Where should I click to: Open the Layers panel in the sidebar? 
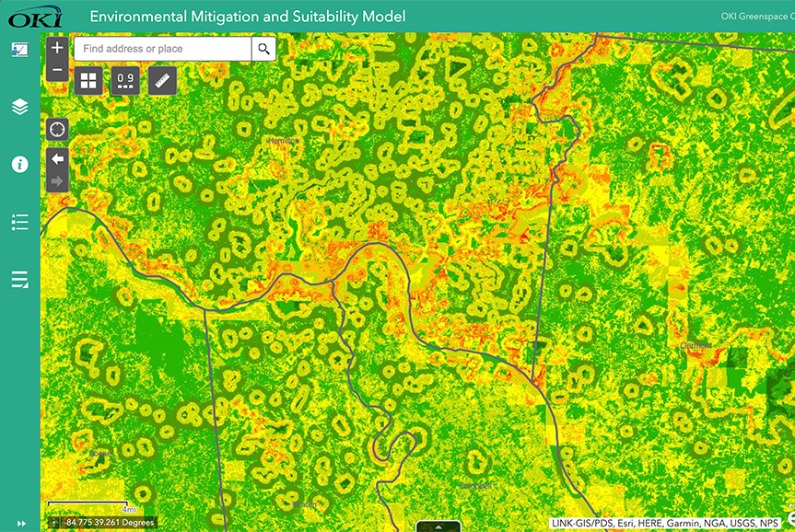pos(18,105)
